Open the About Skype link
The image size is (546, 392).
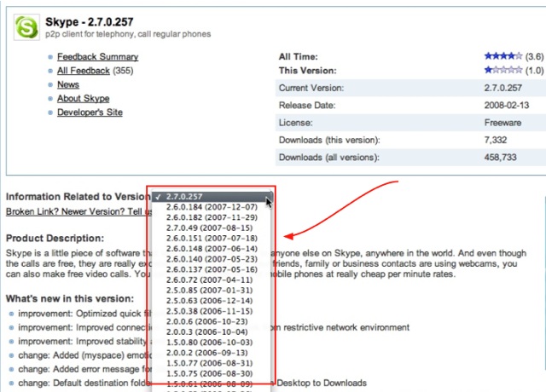(84, 99)
